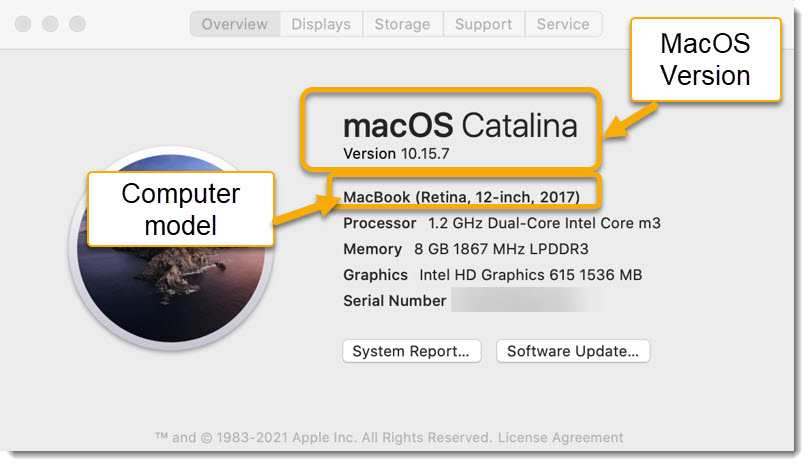Image resolution: width=809 pixels, height=466 pixels.
Task: Click the macOS Catalina heading
Action: [460, 125]
